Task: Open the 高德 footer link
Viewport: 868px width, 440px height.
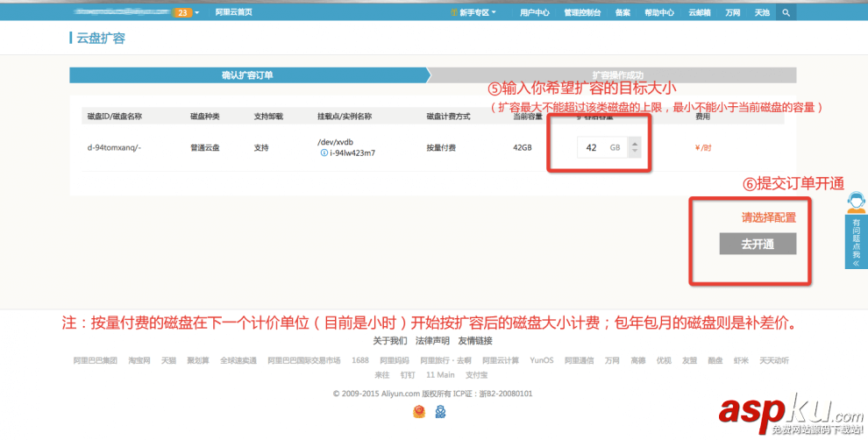Action: click(x=638, y=360)
